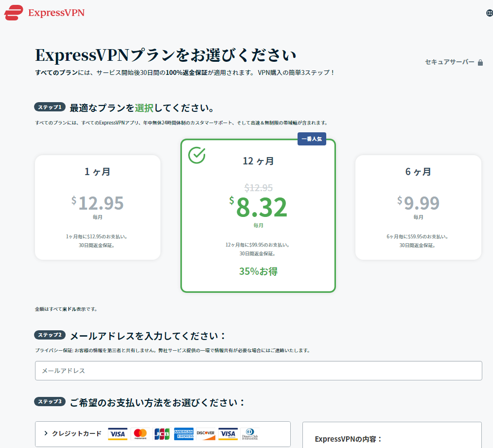Click the $12.95 price on 1ヶ月 plan
493x448 pixels.
[x=97, y=203]
